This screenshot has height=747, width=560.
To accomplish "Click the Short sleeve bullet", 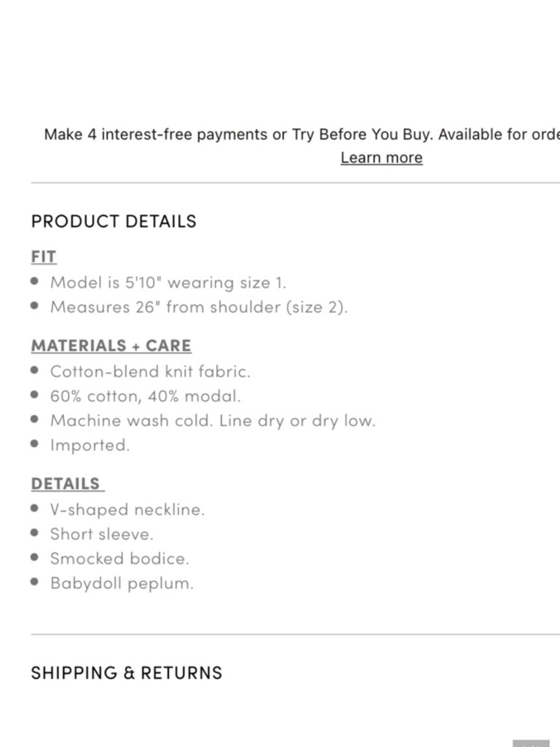I will click(101, 534).
